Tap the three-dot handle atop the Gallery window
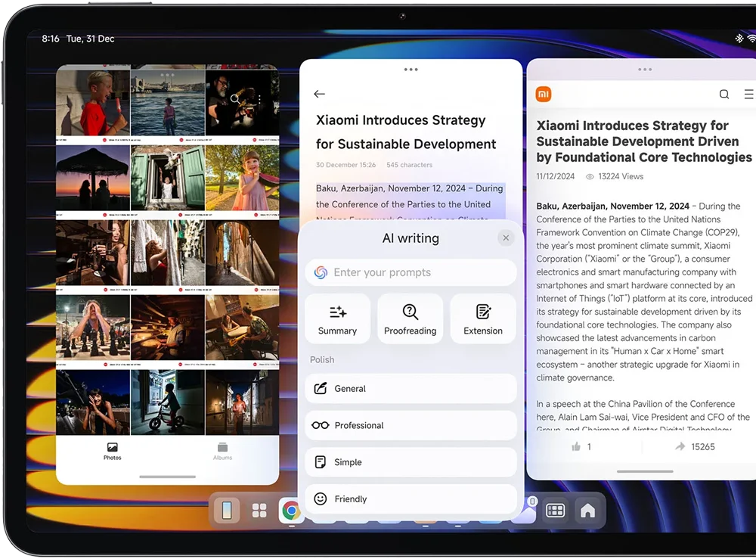The height and width of the screenshot is (559, 756). pyautogui.click(x=167, y=75)
